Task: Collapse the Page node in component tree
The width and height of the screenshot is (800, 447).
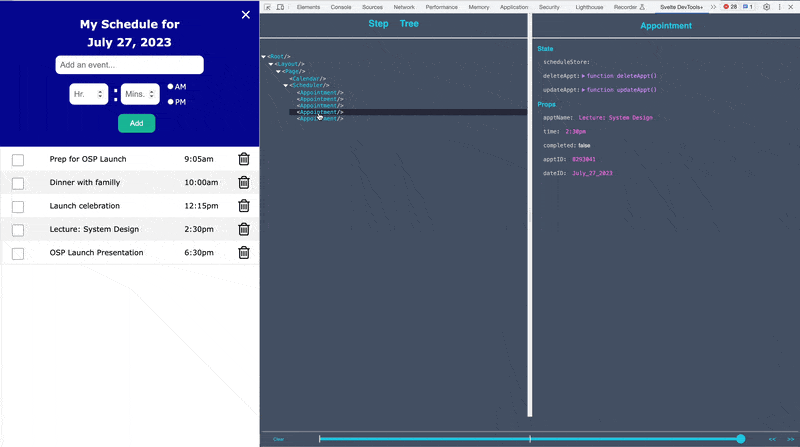Action: (x=278, y=71)
